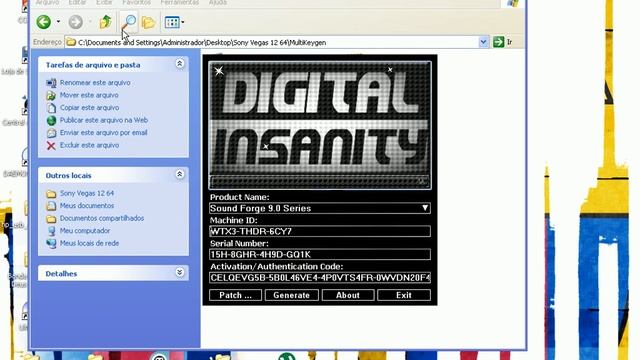Expand the Detalhes panel
This screenshot has width=640, height=360.
click(180, 272)
